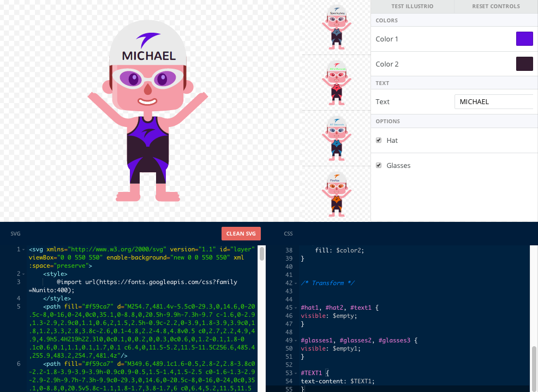Click the Text input field containing MICHAEL

(x=494, y=101)
